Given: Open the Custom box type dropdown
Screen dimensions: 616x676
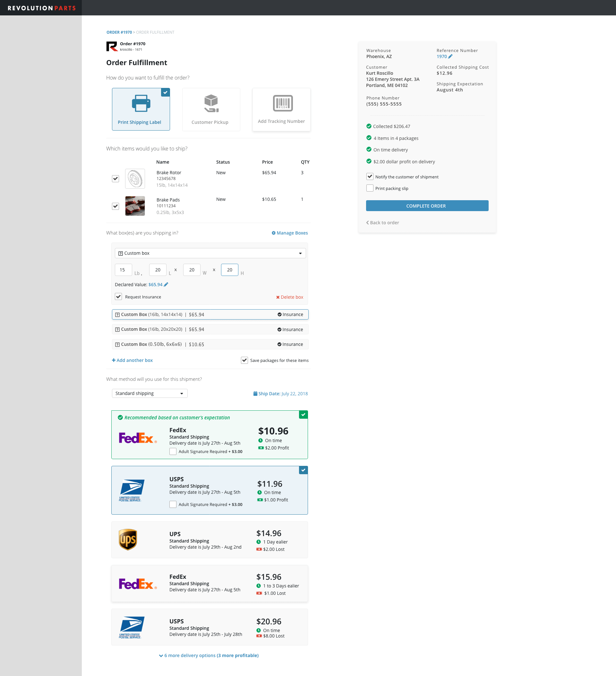Looking at the screenshot, I should point(210,253).
